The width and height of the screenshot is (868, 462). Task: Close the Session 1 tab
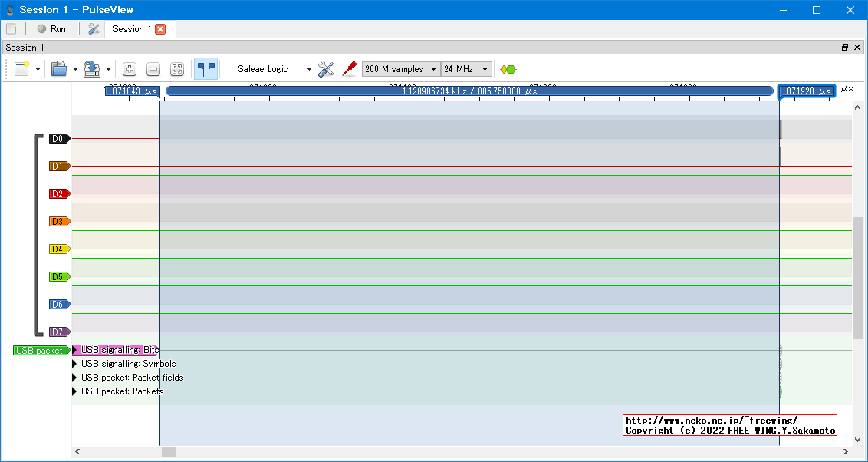tap(160, 29)
